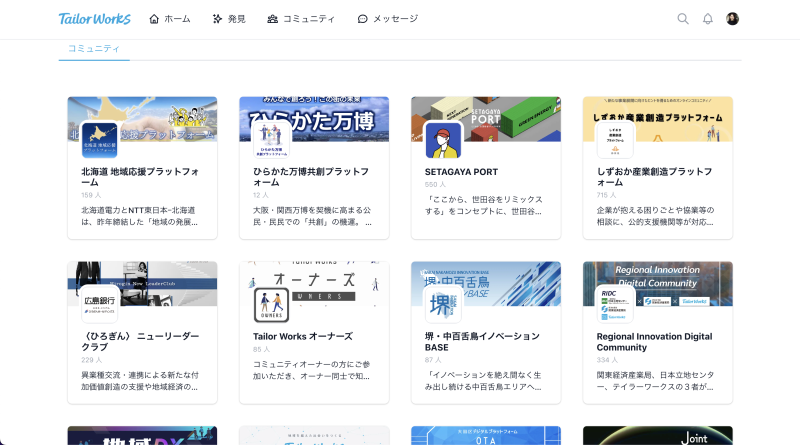Click the 87 人 member count
The height and width of the screenshot is (445, 800).
434,360
